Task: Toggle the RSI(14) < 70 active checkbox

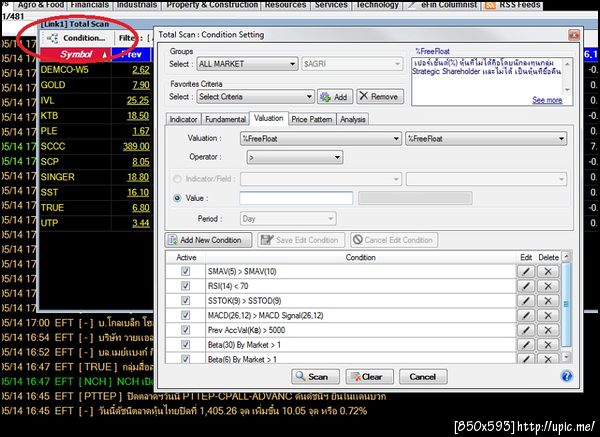Action: pos(186,286)
